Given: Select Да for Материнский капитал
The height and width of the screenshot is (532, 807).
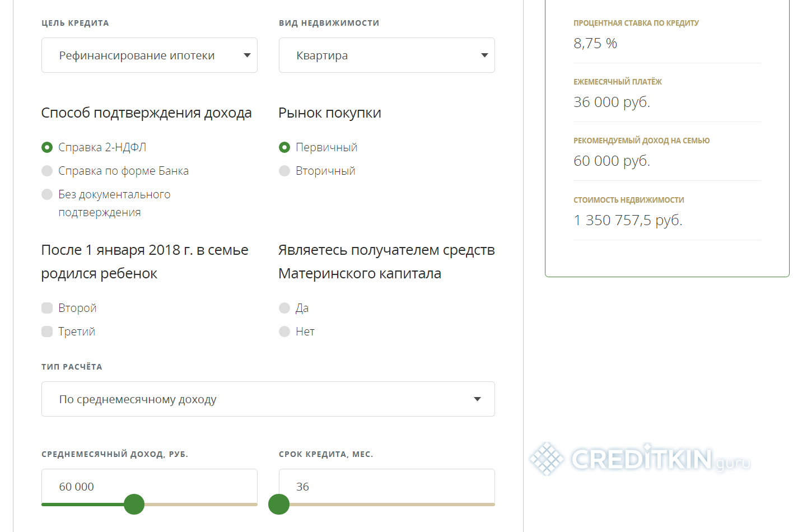Looking at the screenshot, I should 284,308.
